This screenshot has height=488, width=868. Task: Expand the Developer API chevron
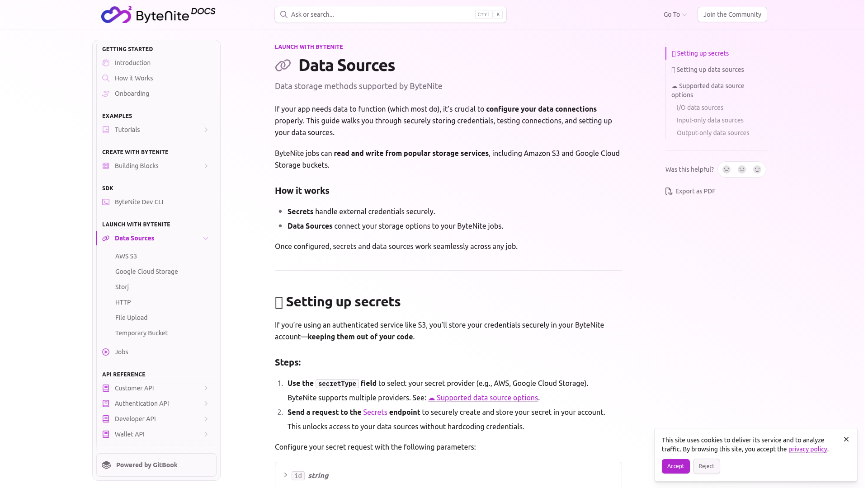click(206, 419)
